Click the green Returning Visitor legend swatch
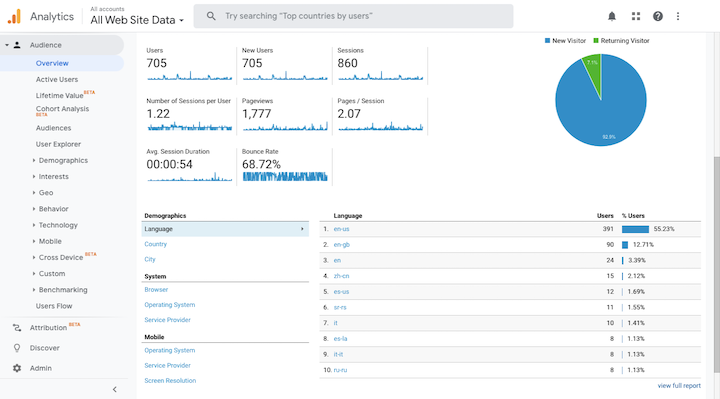Image resolution: width=720 pixels, height=399 pixels. [x=596, y=40]
